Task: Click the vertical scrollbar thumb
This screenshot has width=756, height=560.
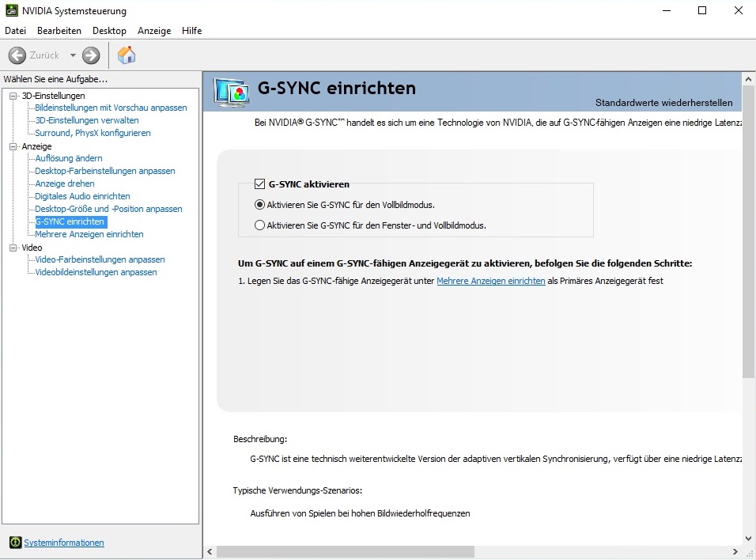Action: pyautogui.click(x=748, y=232)
